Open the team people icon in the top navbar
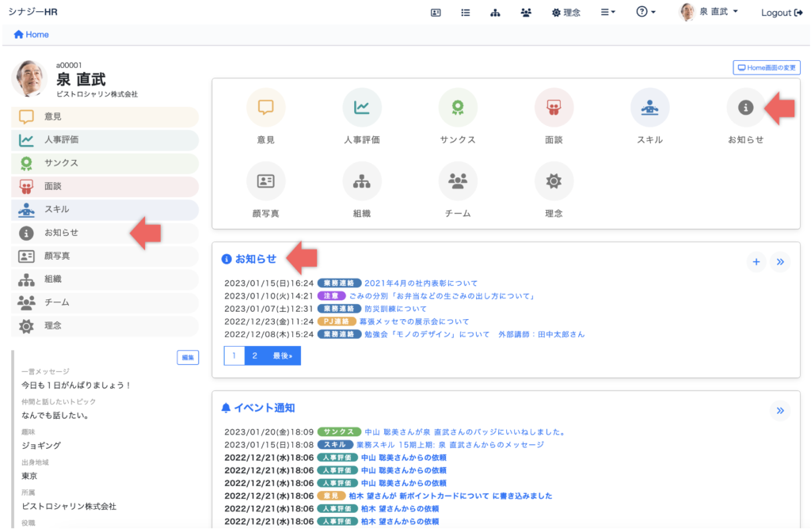The width and height of the screenshot is (811, 532). coord(526,13)
